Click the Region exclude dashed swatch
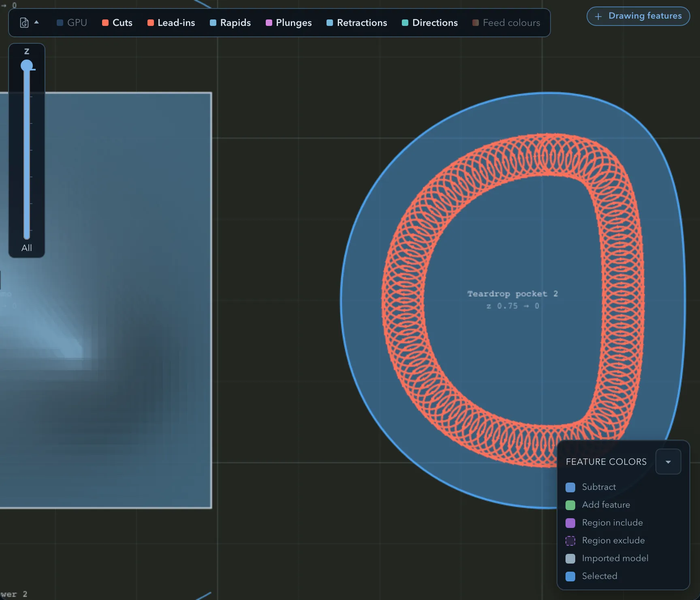Image resolution: width=700 pixels, height=600 pixels. 570,540
